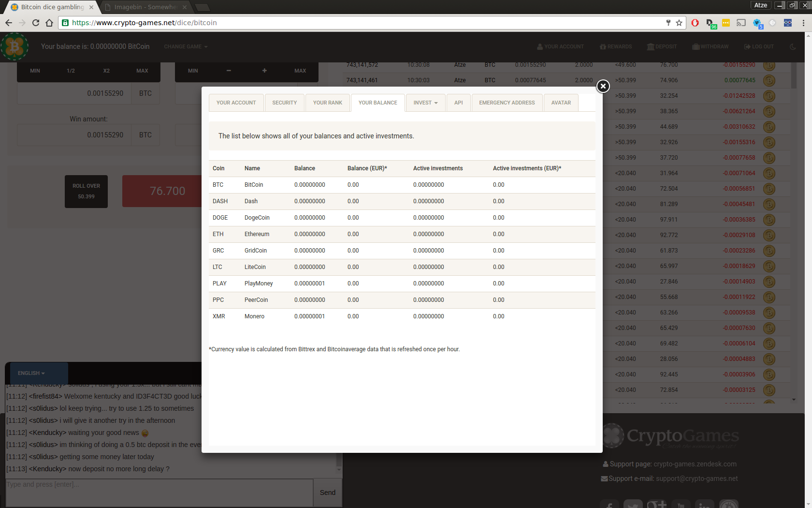Open the API tab
812x508 pixels.
pos(459,103)
